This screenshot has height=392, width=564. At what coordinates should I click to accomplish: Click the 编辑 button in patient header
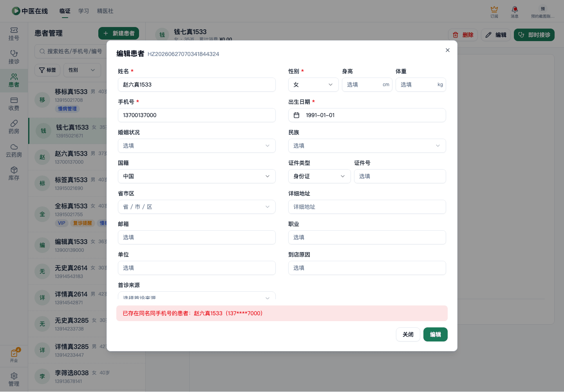496,35
